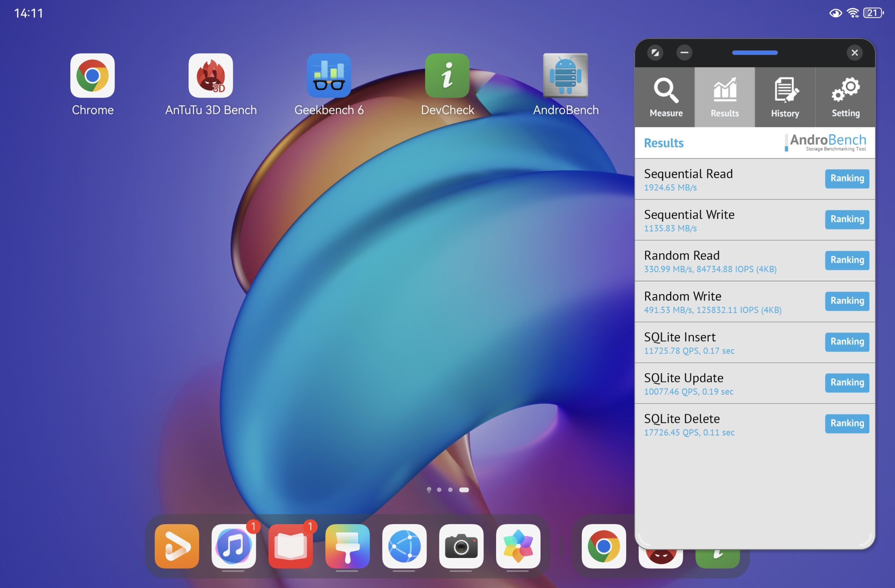
Task: Open the orange video player dock app
Action: click(x=177, y=546)
